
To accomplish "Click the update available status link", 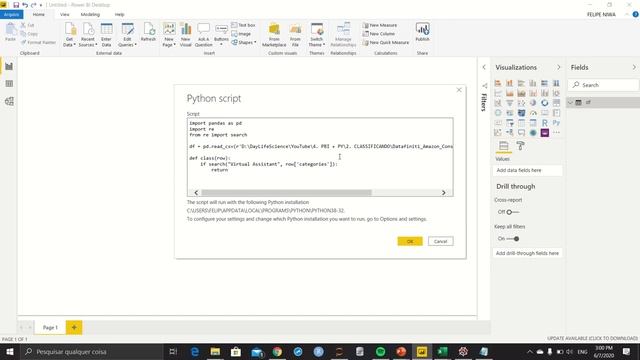I will pyautogui.click(x=592, y=338).
